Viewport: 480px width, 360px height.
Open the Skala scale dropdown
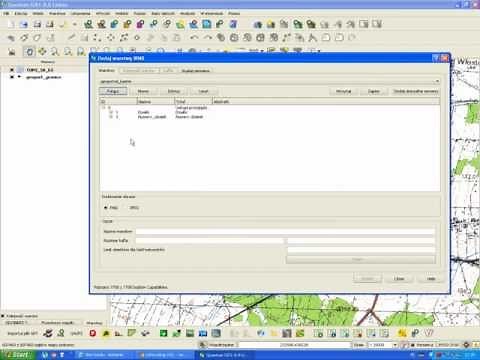[x=395, y=345]
